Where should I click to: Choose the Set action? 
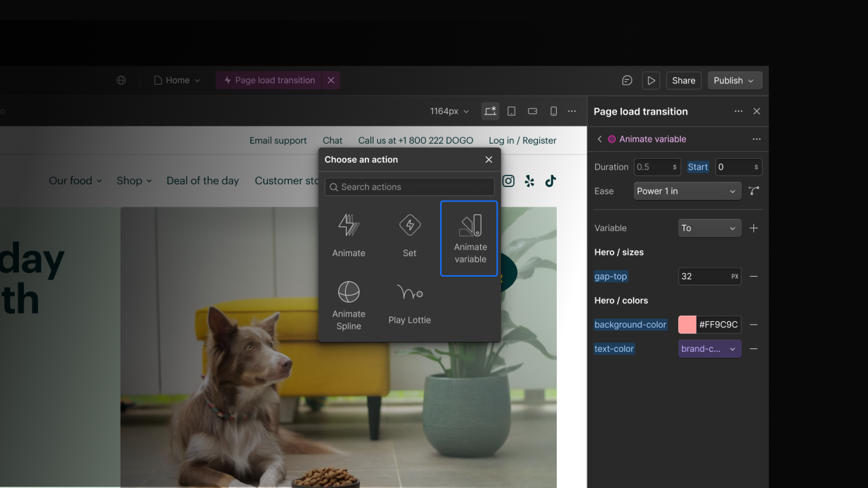point(410,234)
